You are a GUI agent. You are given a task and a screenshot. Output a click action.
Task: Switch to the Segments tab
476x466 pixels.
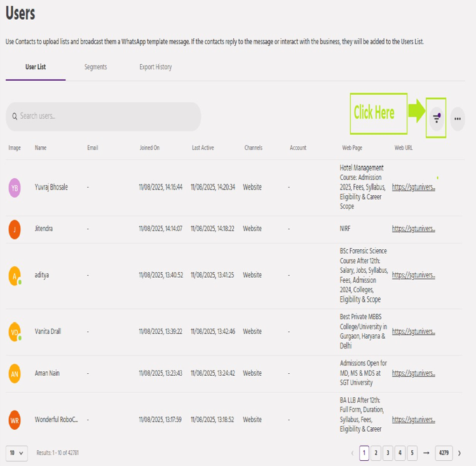95,67
